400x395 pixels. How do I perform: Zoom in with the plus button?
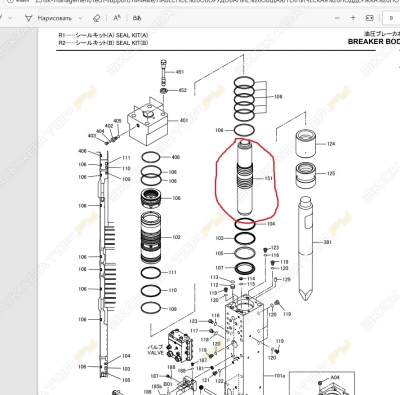click(353, 18)
